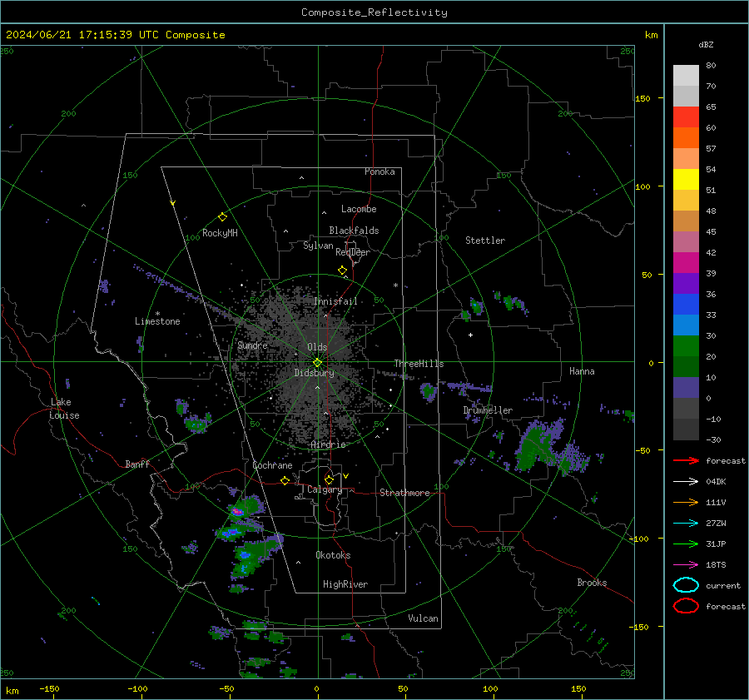Click the yellow diamond marker above Calgary label
Viewport: 749px width, 700px height.
(x=329, y=479)
